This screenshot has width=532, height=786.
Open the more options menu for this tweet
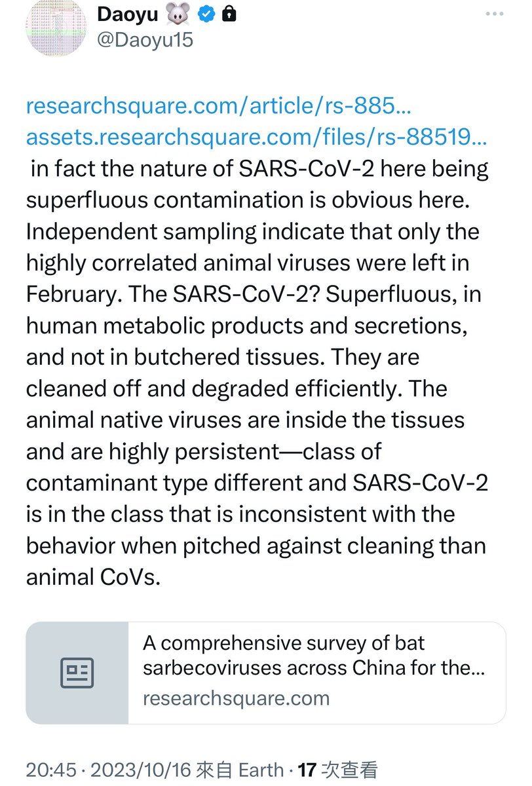coord(493,14)
